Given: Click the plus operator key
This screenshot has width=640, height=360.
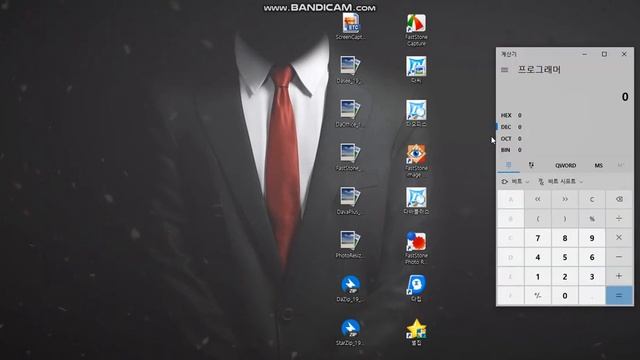Looking at the screenshot, I should pos(619,276).
